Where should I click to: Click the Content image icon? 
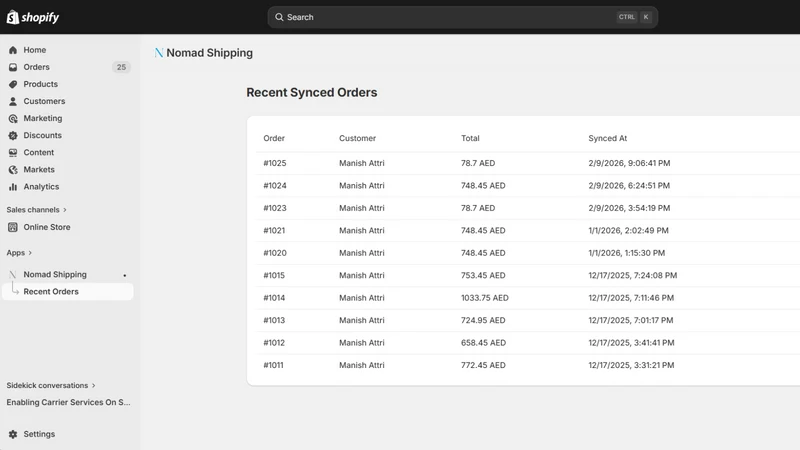(x=13, y=153)
